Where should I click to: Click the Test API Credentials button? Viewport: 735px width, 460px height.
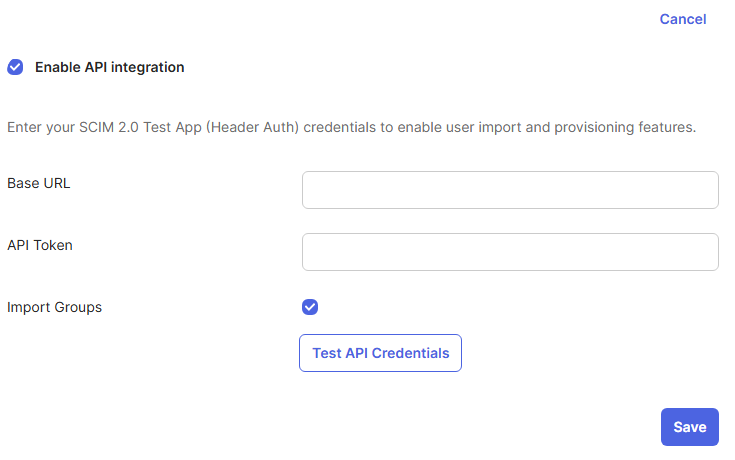380,353
